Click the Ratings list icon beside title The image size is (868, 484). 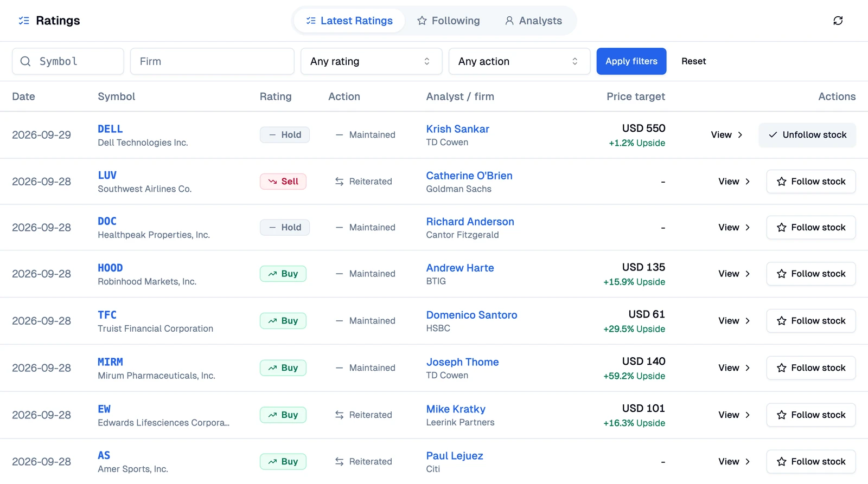pyautogui.click(x=24, y=21)
